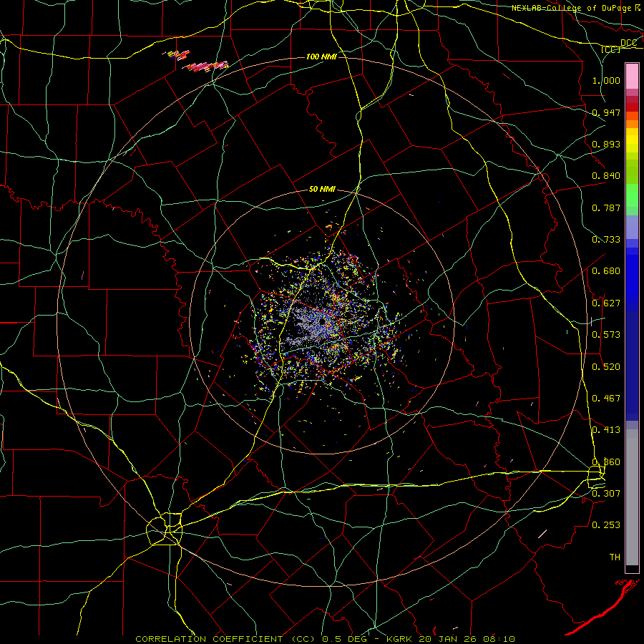
Task: Click the 0.413 value on the color scale
Action: tap(606, 430)
